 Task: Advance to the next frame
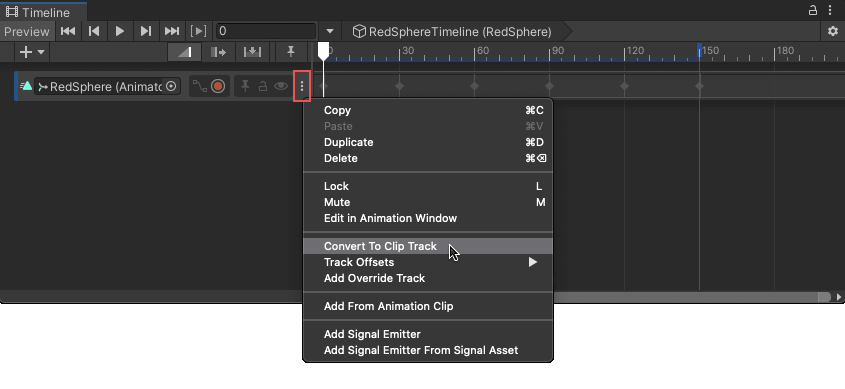[x=146, y=31]
